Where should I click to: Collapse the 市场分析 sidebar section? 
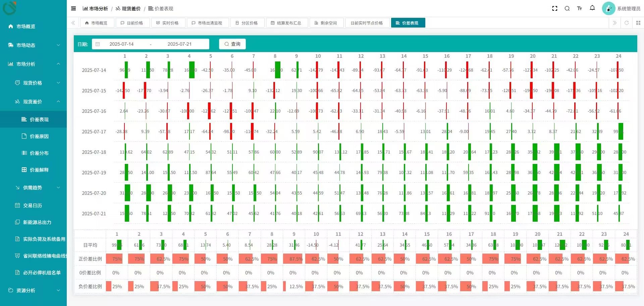pyautogui.click(x=34, y=64)
